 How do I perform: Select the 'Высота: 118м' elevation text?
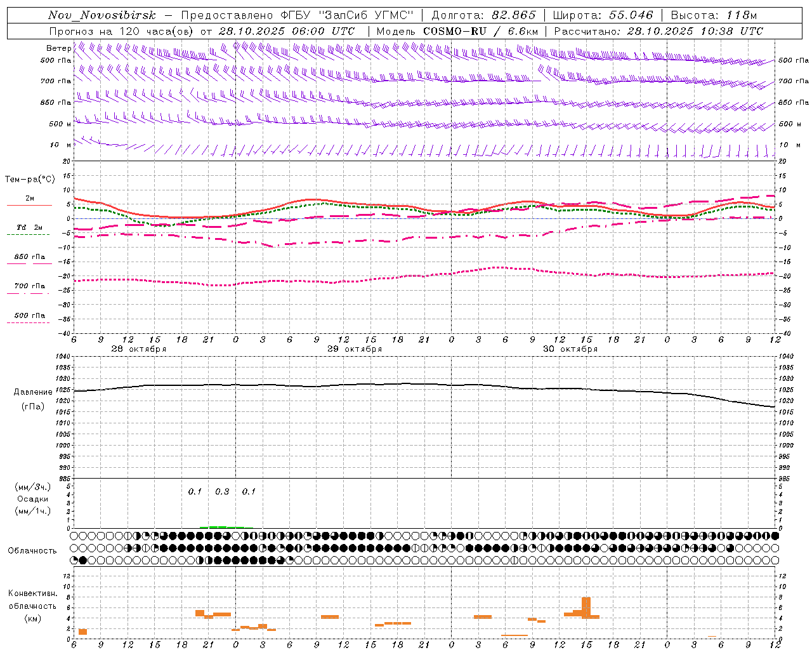[714, 15]
